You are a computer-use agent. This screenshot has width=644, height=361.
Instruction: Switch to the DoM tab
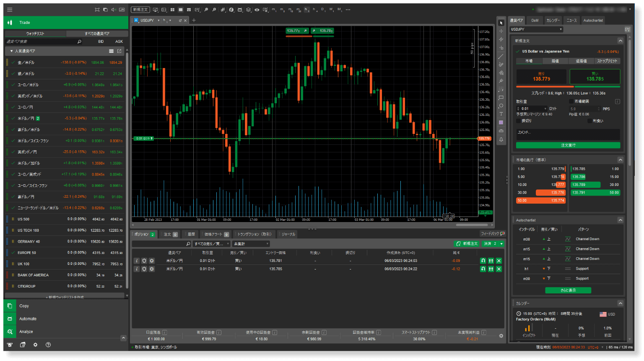(x=535, y=20)
